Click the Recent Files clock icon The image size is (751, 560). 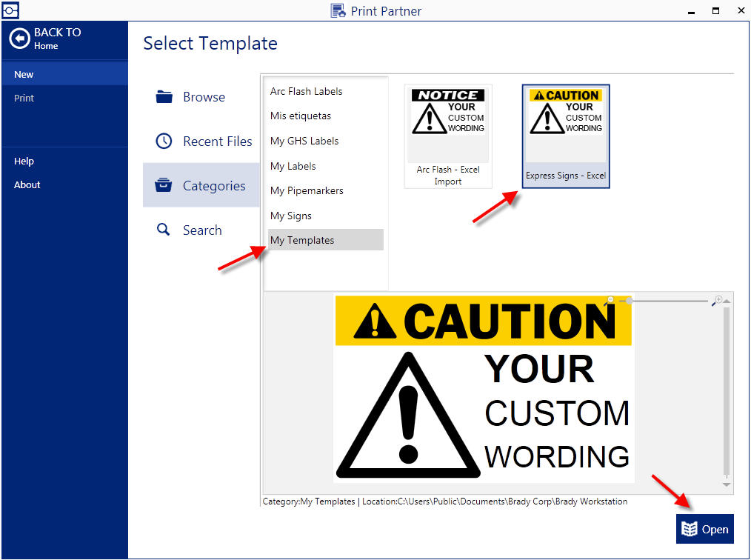tap(164, 141)
